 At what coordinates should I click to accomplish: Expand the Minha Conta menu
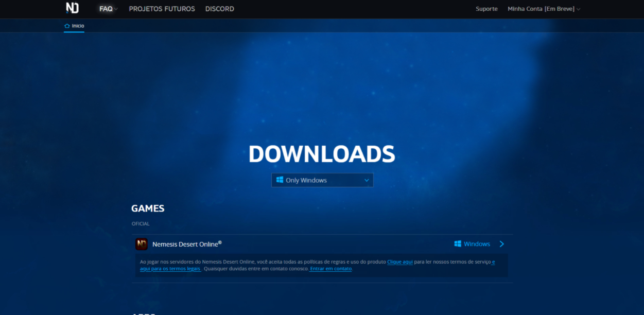click(x=544, y=9)
